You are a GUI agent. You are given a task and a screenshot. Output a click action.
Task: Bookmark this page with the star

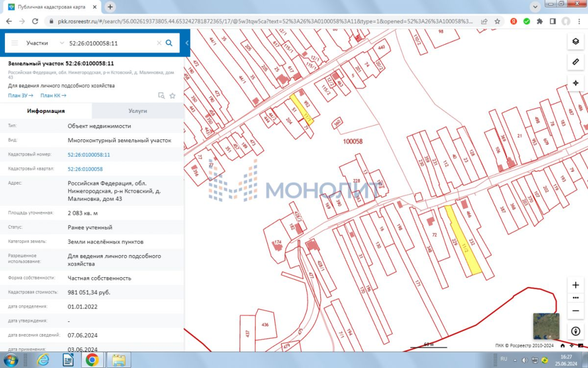[x=497, y=21]
